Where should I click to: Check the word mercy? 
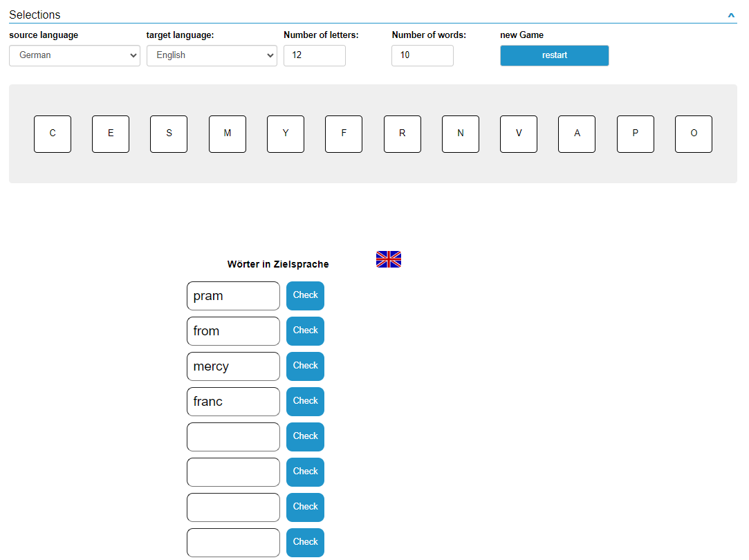tap(305, 366)
